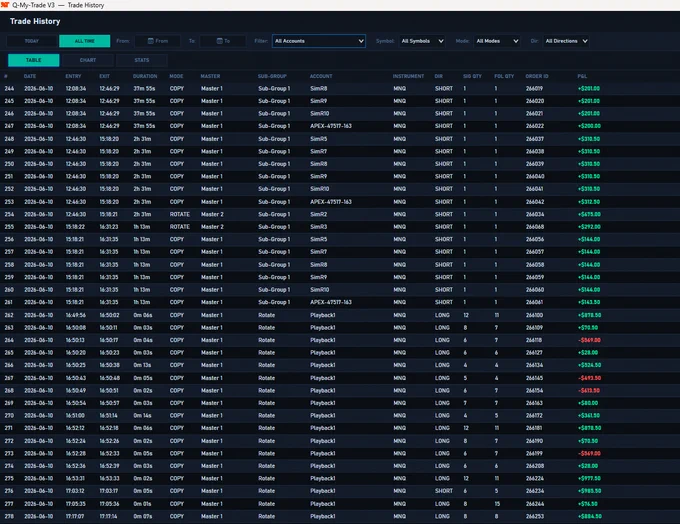The height and width of the screenshot is (524, 680).
Task: Click order ID 266068 cell
Action: click(534, 227)
